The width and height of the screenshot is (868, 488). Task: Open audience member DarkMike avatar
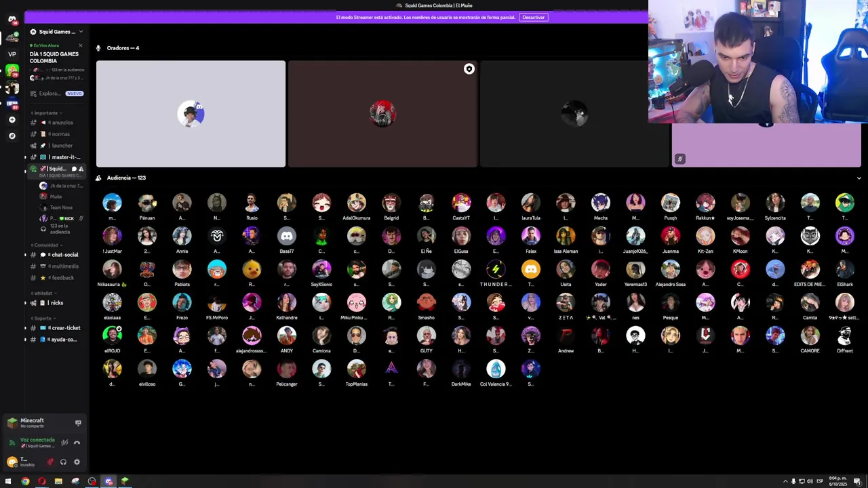coord(461,369)
